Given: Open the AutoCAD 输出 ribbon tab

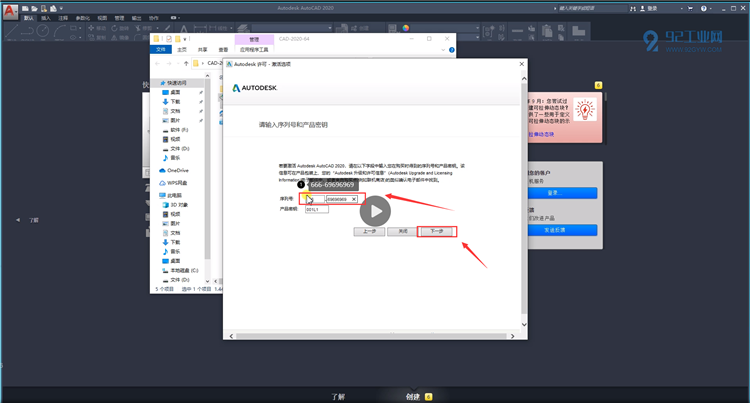Looking at the screenshot, I should coord(136,18).
